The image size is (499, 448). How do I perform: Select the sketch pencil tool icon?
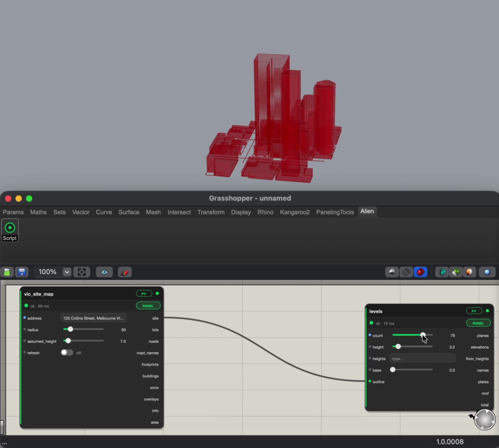coord(125,272)
